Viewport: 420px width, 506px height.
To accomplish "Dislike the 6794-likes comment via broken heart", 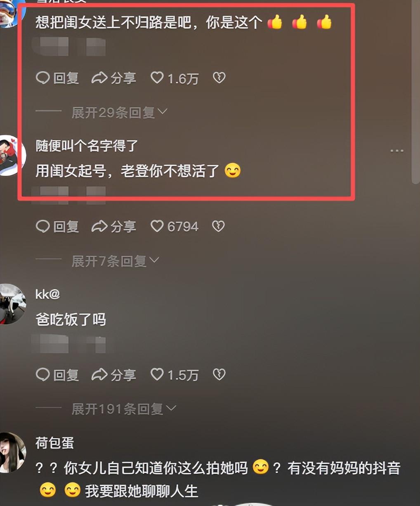I will [x=219, y=226].
